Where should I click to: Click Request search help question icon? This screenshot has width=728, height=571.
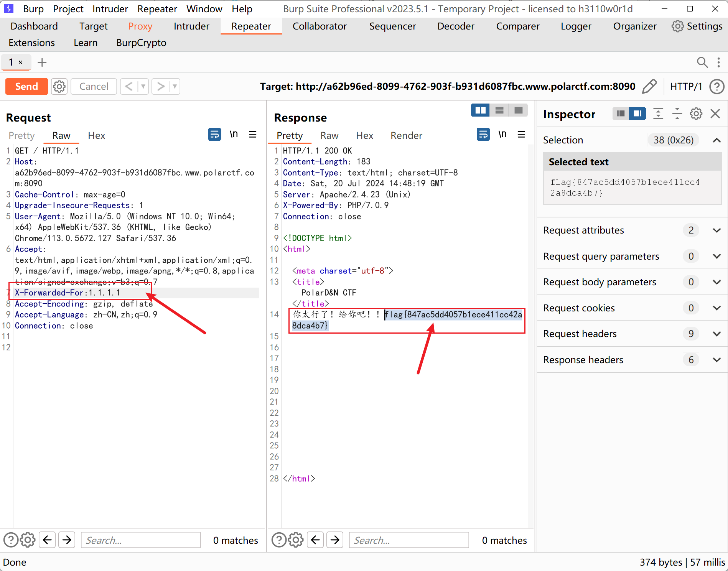(x=11, y=540)
